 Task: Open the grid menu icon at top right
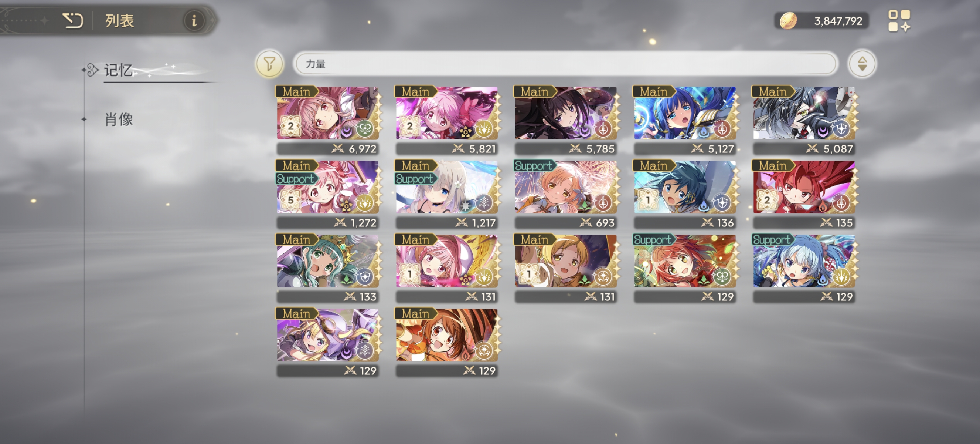click(x=899, y=21)
